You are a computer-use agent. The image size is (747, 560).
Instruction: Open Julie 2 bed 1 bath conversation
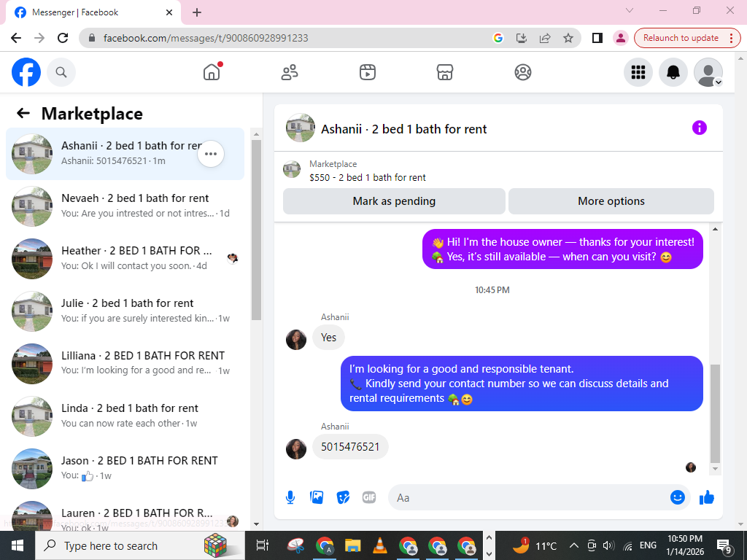pos(125,311)
